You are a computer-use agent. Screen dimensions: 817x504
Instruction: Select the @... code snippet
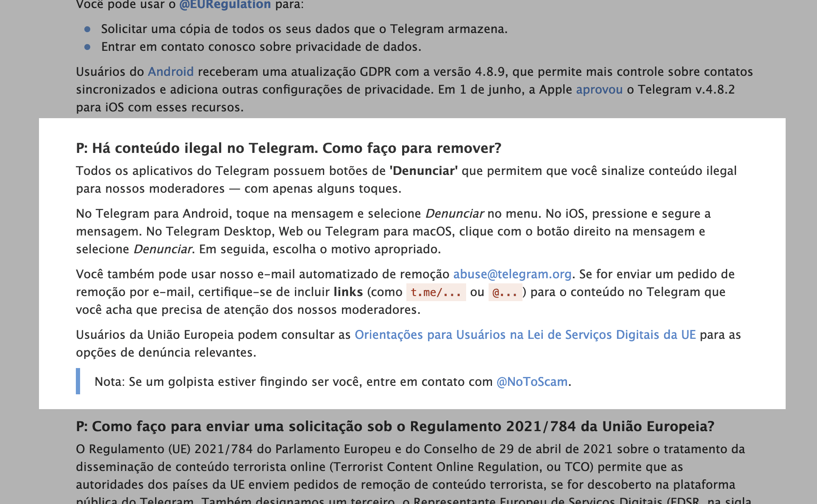point(505,292)
